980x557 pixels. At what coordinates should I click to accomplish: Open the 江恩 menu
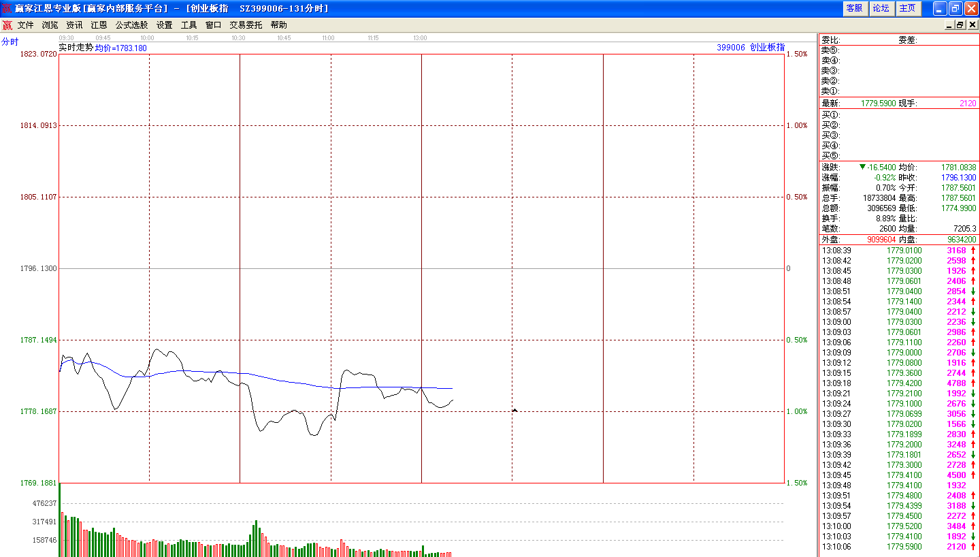(99, 25)
